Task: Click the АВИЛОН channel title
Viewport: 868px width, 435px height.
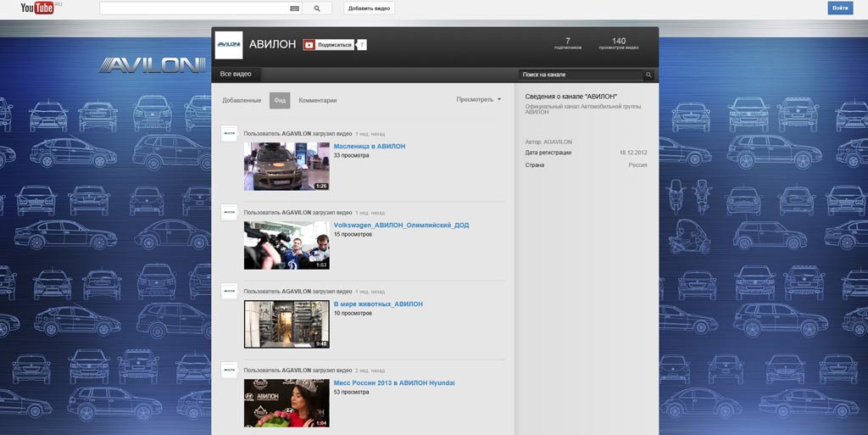Action: (x=272, y=44)
